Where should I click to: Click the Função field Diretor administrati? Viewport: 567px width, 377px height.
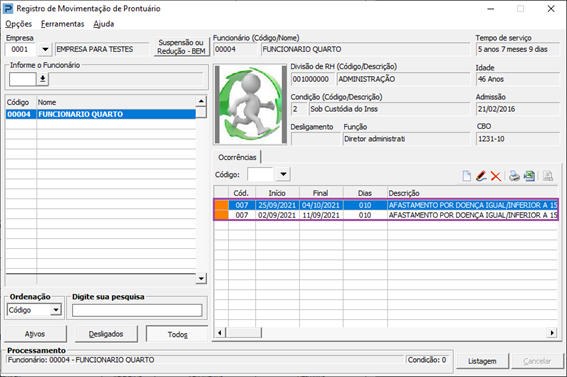pos(406,139)
